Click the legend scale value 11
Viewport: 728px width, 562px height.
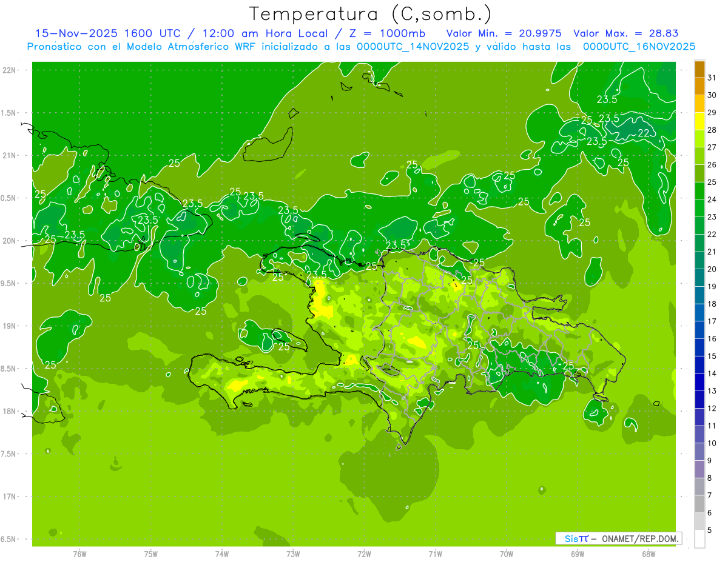712,426
